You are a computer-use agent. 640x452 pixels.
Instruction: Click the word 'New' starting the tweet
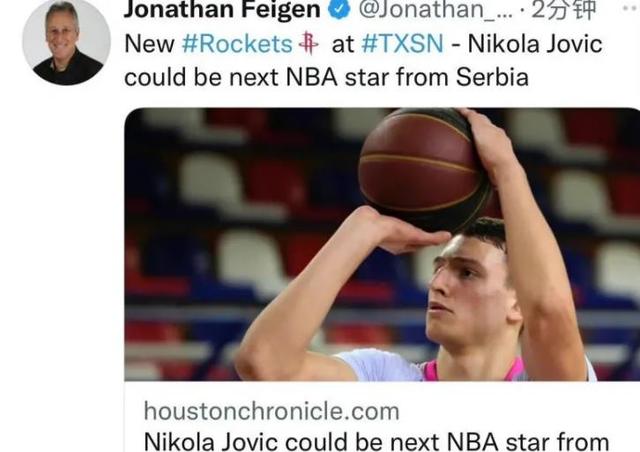point(150,44)
